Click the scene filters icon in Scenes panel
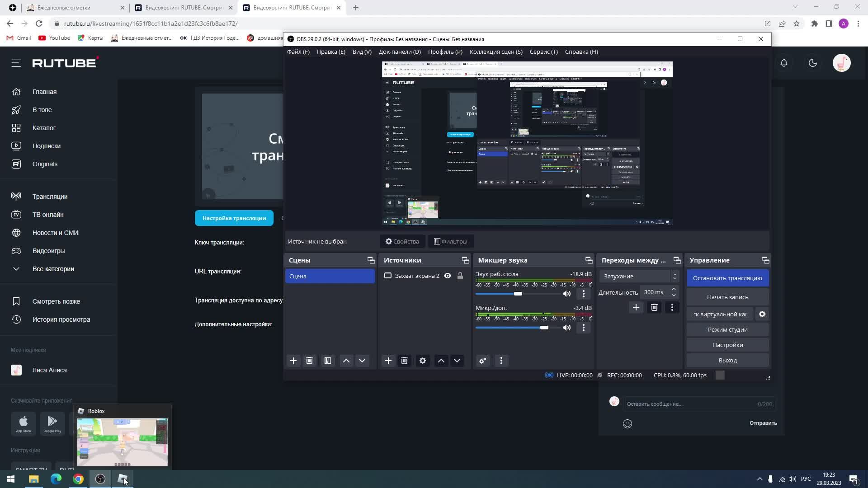This screenshot has width=868, height=488. pos(328,361)
